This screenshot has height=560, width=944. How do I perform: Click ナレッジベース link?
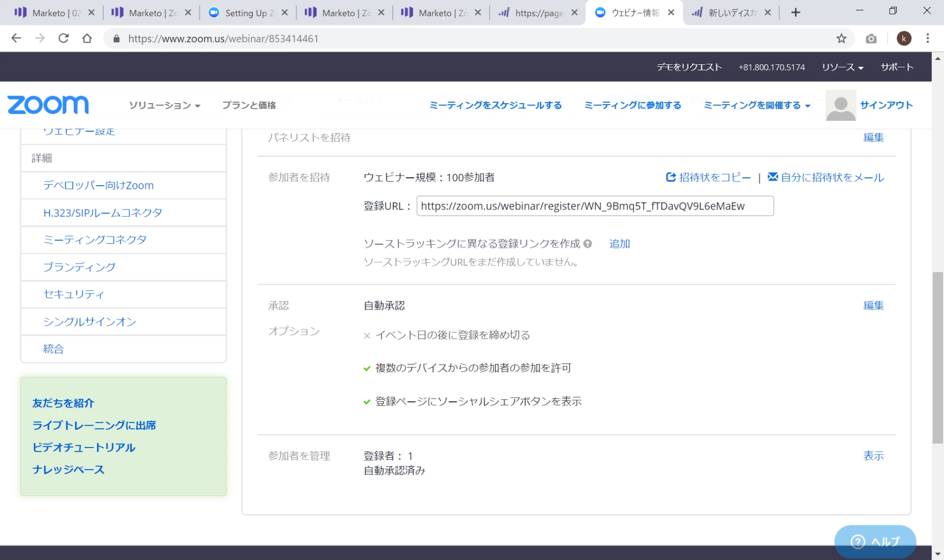pyautogui.click(x=68, y=470)
